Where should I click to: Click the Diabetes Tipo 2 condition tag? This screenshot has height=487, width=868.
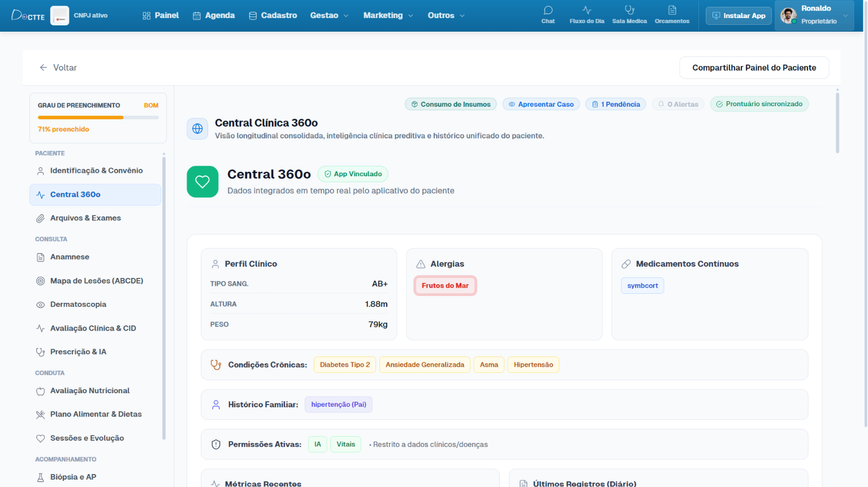pyautogui.click(x=345, y=365)
